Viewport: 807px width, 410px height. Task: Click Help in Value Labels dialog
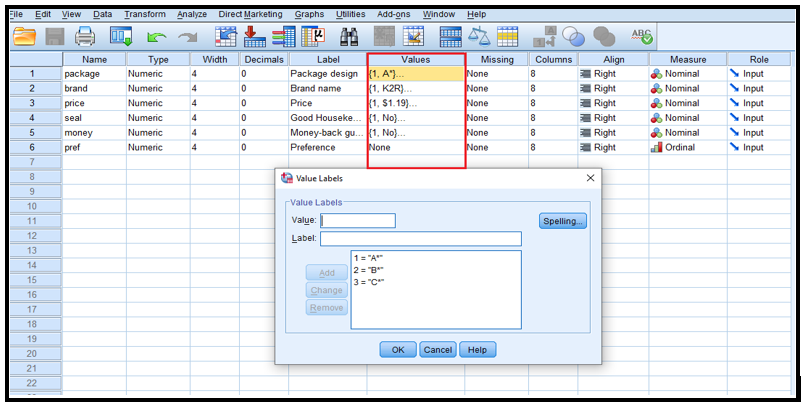(x=477, y=350)
